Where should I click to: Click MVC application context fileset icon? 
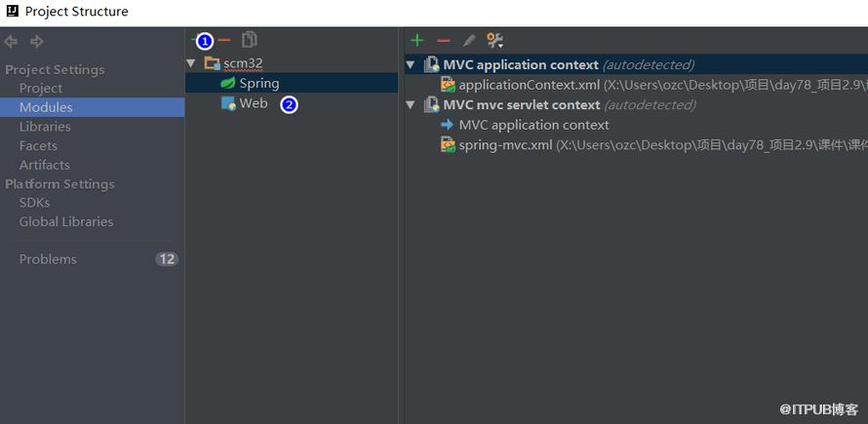[432, 64]
